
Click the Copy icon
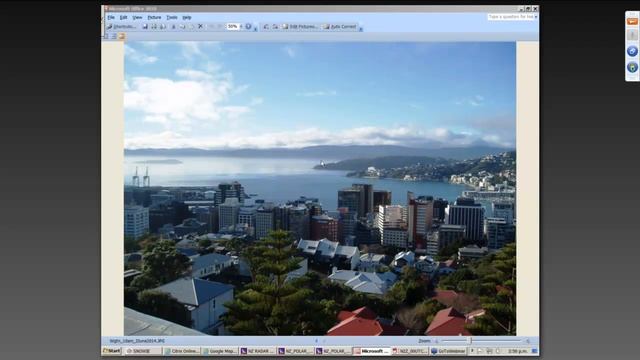coord(182,27)
